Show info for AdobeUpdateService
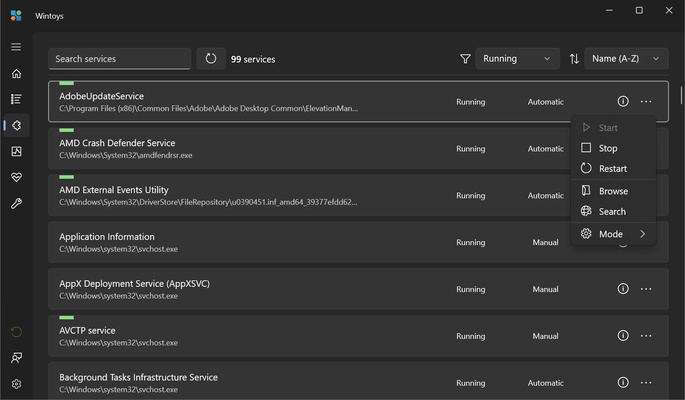 click(623, 101)
